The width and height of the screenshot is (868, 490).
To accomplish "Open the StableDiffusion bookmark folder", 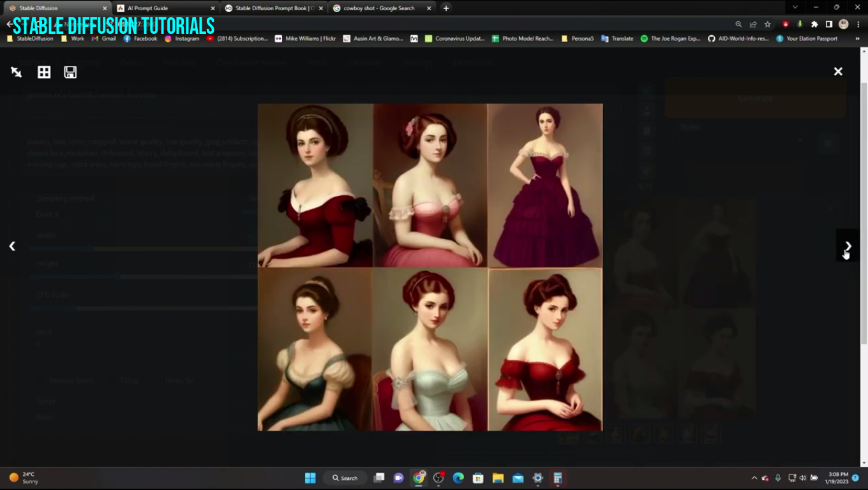I will 30,38.
